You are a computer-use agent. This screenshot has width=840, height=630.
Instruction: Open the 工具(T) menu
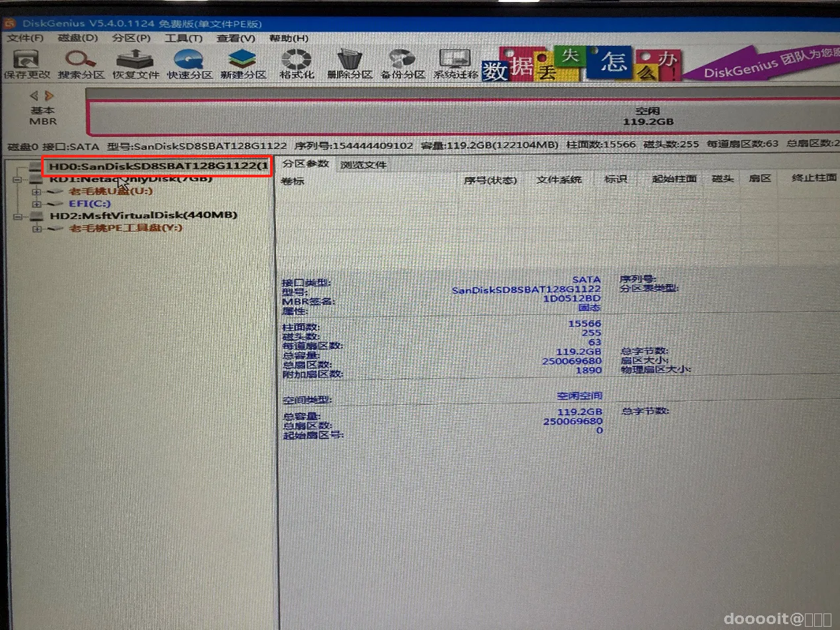(x=183, y=38)
